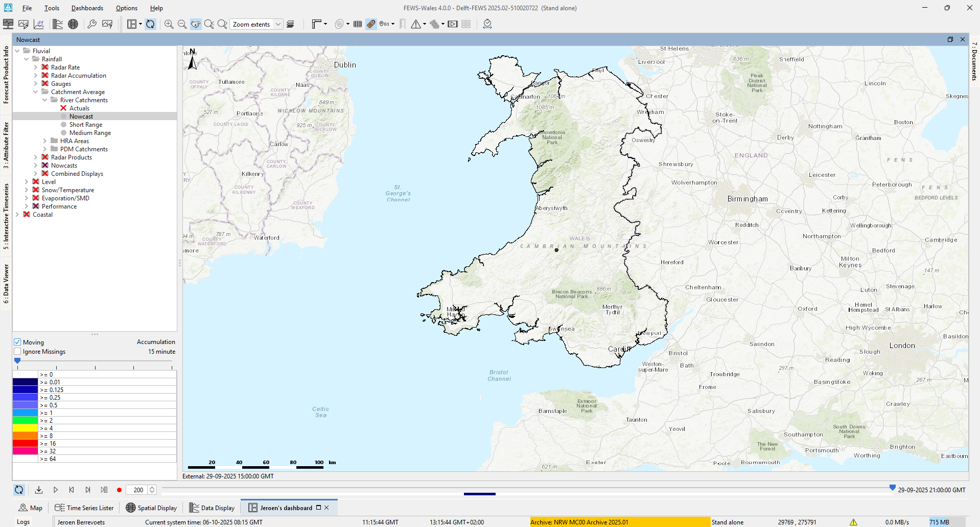
Task: Select the pan hand tool
Action: click(x=196, y=24)
